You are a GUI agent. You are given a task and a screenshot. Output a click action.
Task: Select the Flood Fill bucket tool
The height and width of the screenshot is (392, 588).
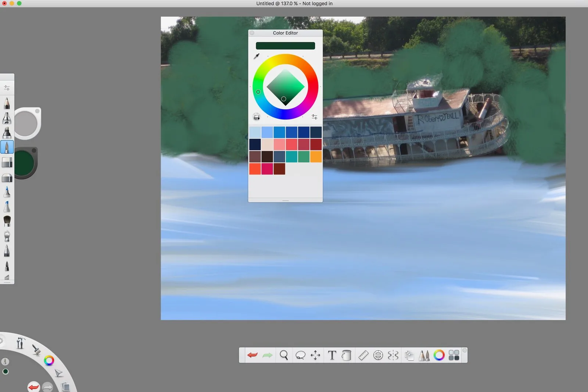point(346,355)
